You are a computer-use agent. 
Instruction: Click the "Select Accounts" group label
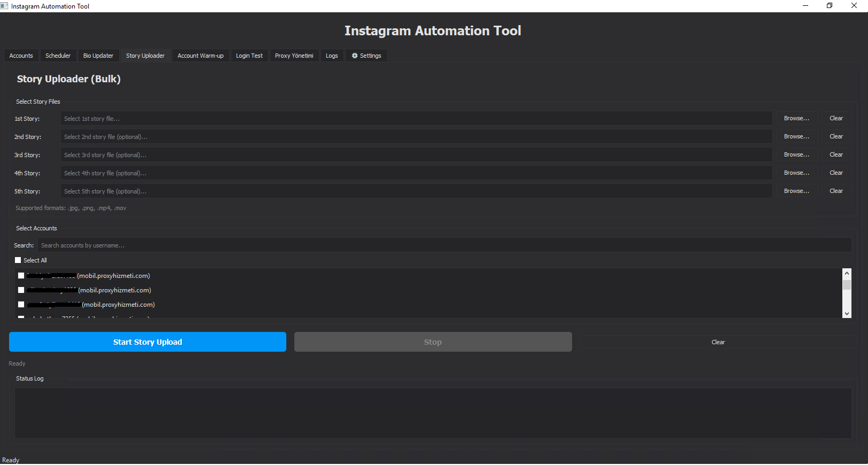(x=36, y=228)
